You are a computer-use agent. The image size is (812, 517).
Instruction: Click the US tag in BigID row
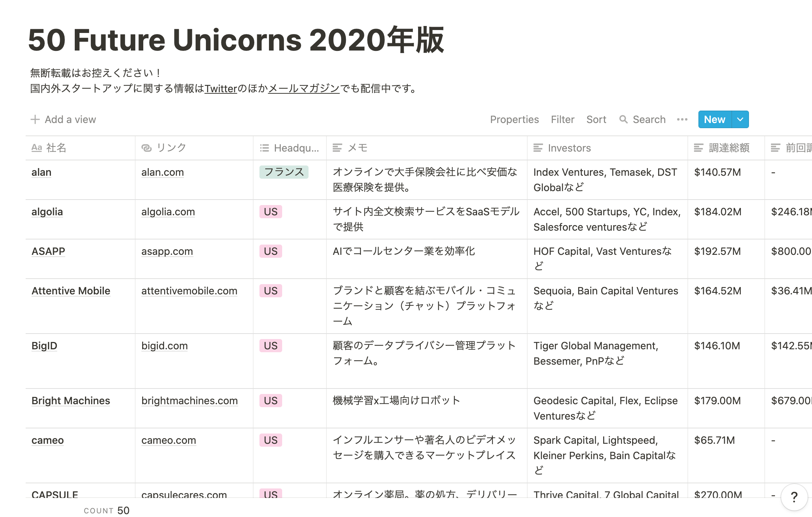pyautogui.click(x=271, y=346)
